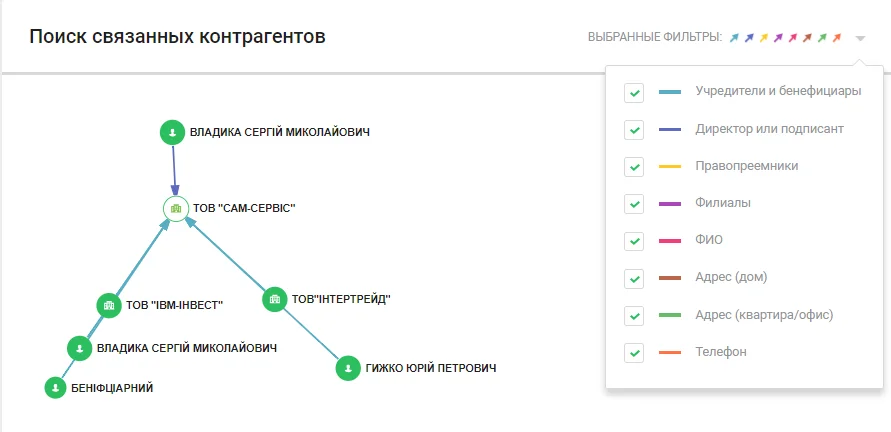This screenshot has width=891, height=432.
Task: Click the ГИЖКО ЮРІЙ ПЕТРОВИЧ person icon
Action: (x=348, y=368)
